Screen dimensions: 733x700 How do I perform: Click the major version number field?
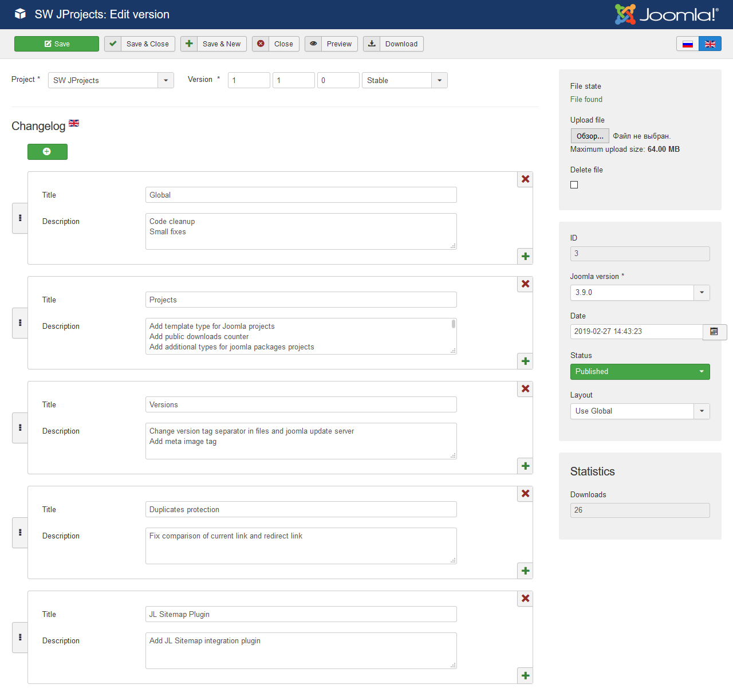coord(249,80)
